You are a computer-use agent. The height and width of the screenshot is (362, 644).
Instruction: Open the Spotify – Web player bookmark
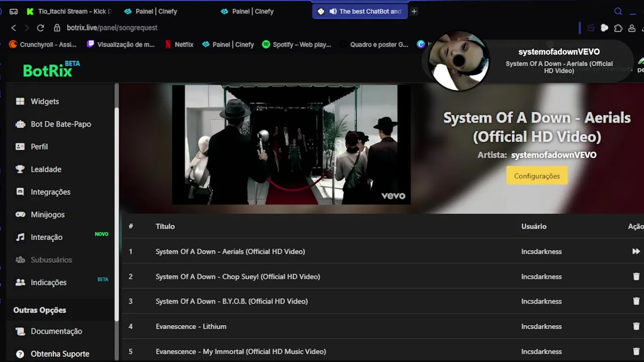297,44
